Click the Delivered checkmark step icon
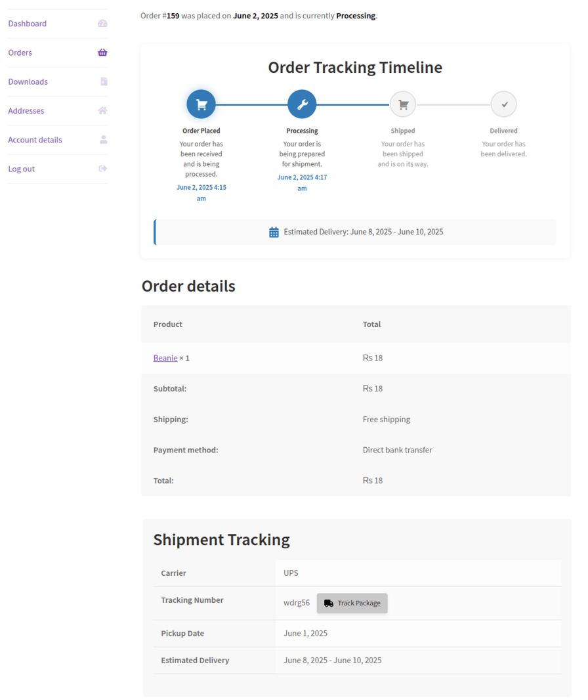The image size is (588, 700). coord(504,104)
